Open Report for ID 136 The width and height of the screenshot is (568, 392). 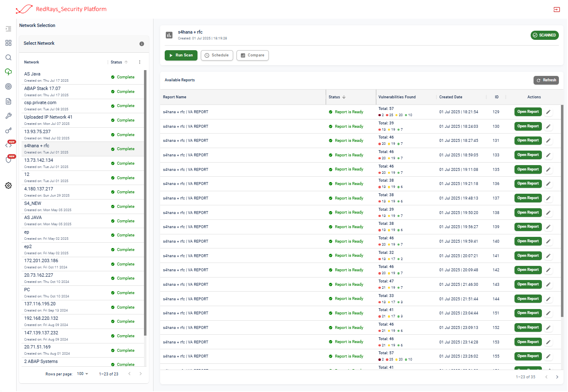coord(528,183)
